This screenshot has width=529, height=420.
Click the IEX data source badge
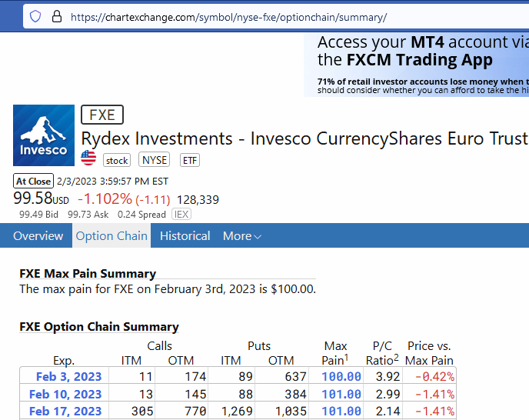[181, 215]
